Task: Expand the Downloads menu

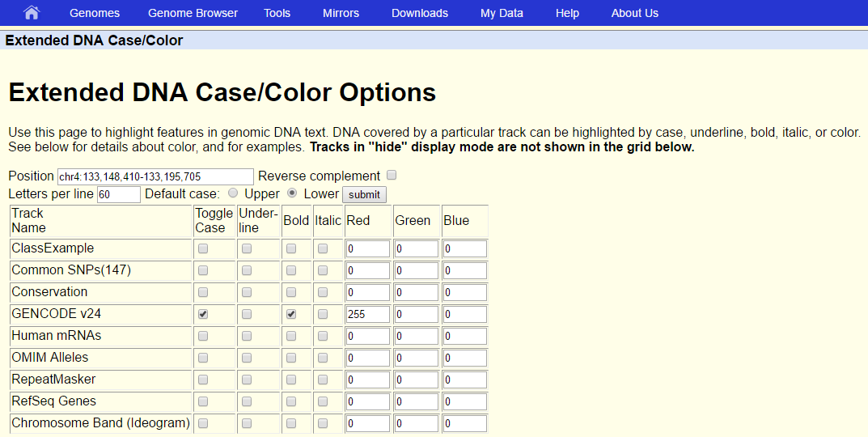Action: 419,13
